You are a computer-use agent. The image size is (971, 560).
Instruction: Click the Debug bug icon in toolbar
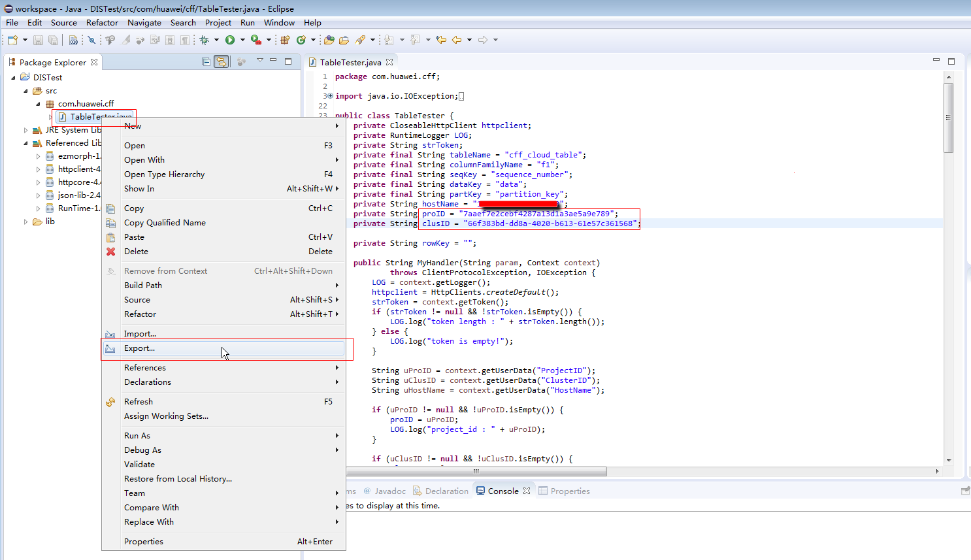coord(205,40)
